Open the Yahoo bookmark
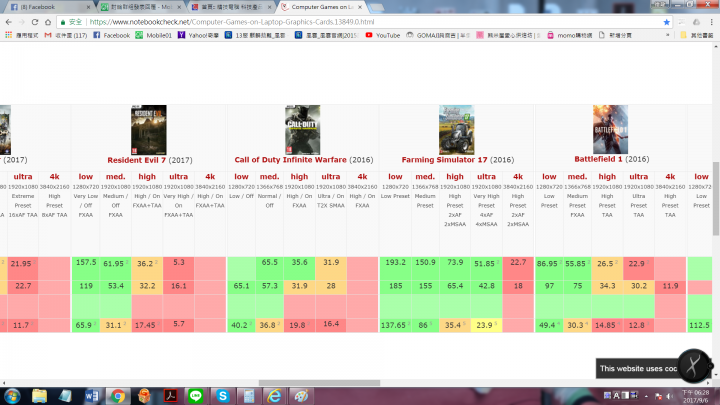The width and height of the screenshot is (720, 405). (198, 35)
